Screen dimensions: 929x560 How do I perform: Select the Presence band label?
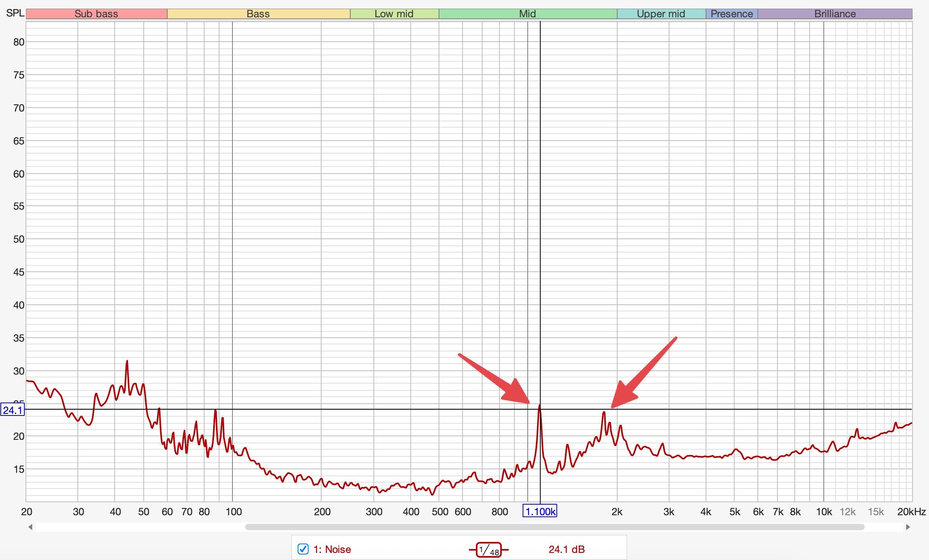[731, 14]
